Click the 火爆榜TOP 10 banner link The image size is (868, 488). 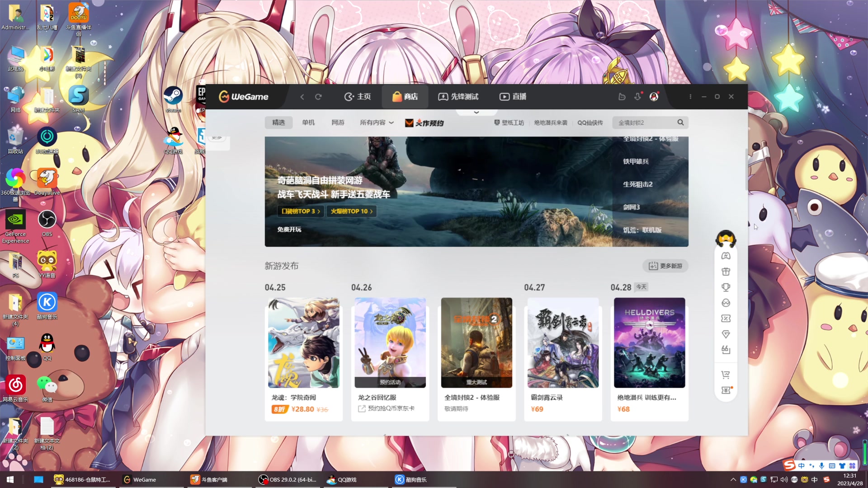351,211
